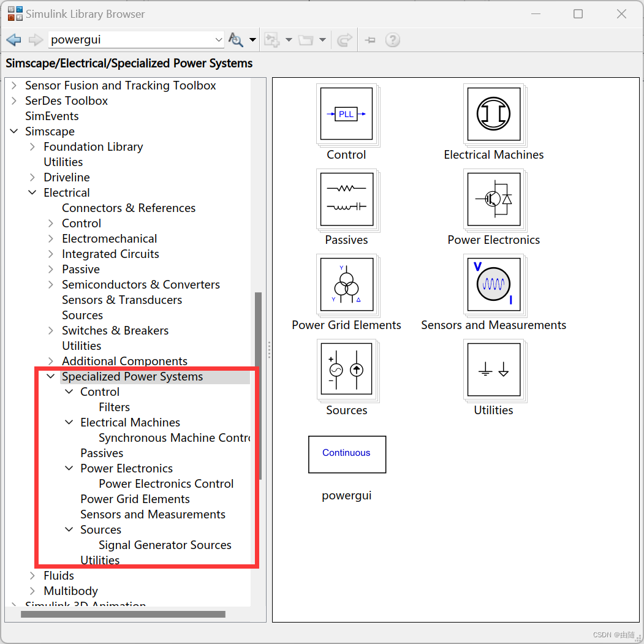
Task: Expand the Driveline node
Action: tap(32, 178)
